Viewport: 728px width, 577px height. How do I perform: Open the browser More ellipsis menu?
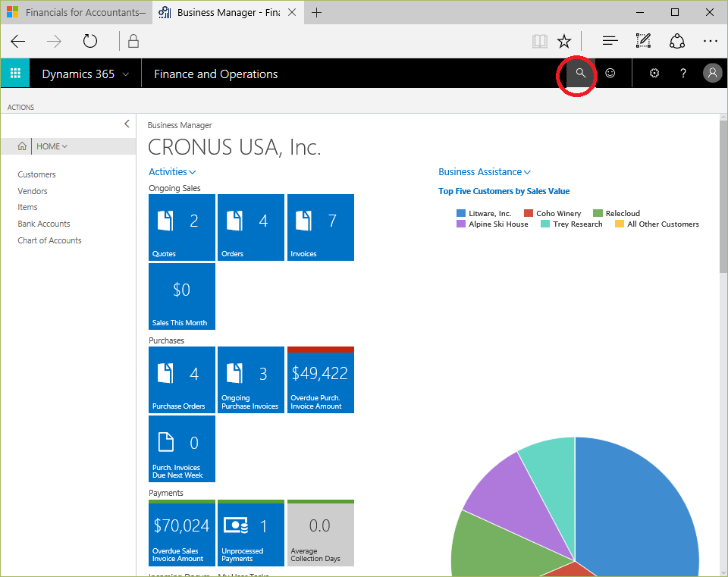(711, 41)
